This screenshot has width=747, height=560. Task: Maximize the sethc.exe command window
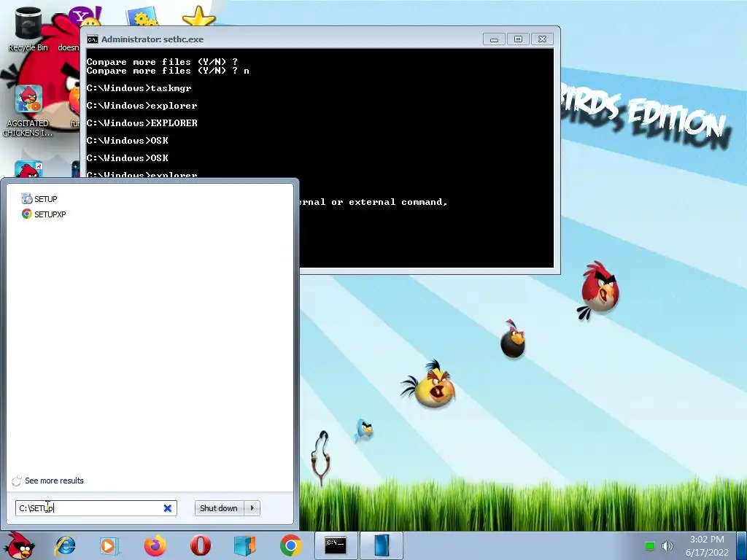click(518, 39)
